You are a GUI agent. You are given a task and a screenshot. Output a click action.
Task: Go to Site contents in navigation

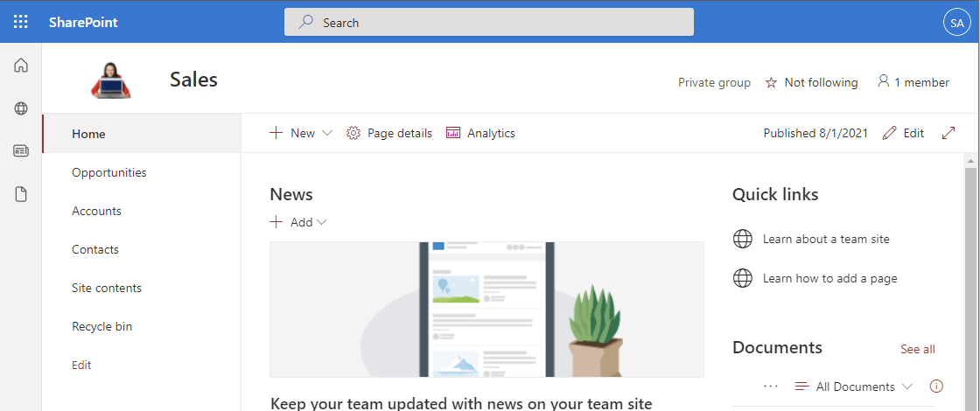tap(107, 288)
